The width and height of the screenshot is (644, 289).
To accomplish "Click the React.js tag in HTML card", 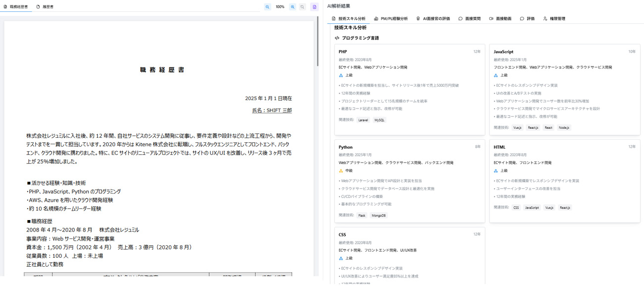I will click(565, 208).
